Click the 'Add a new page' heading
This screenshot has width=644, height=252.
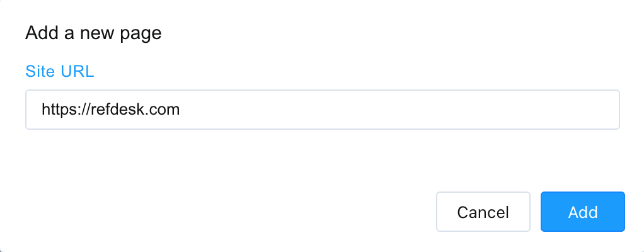93,33
